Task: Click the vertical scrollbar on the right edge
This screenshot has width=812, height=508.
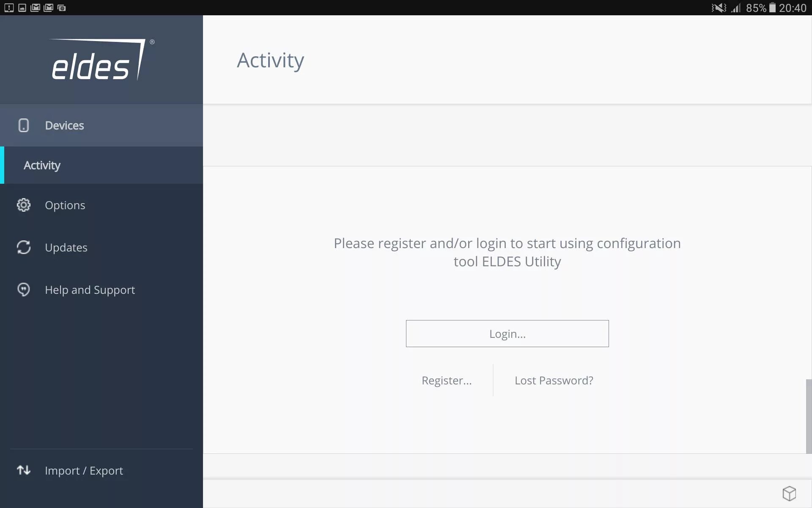Action: (x=808, y=416)
